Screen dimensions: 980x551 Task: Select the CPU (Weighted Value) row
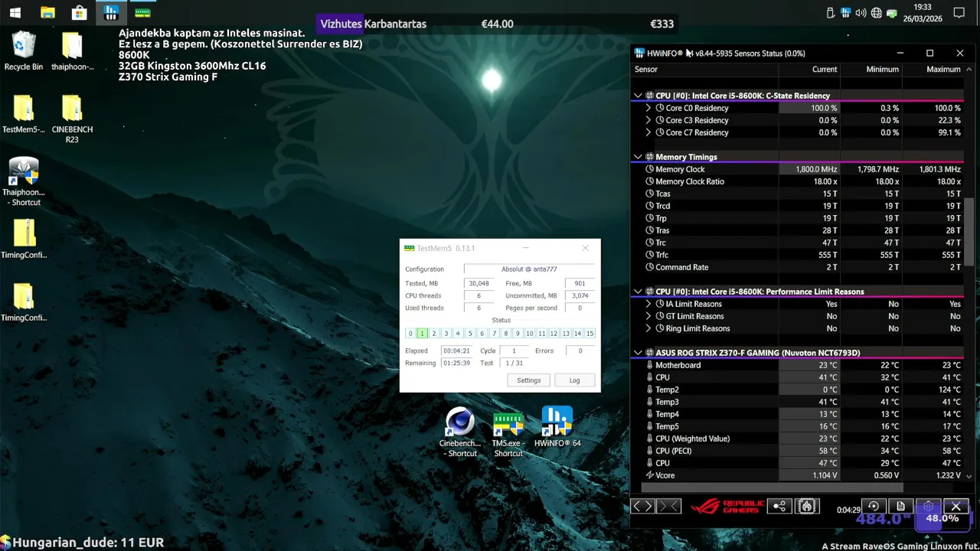click(797, 439)
